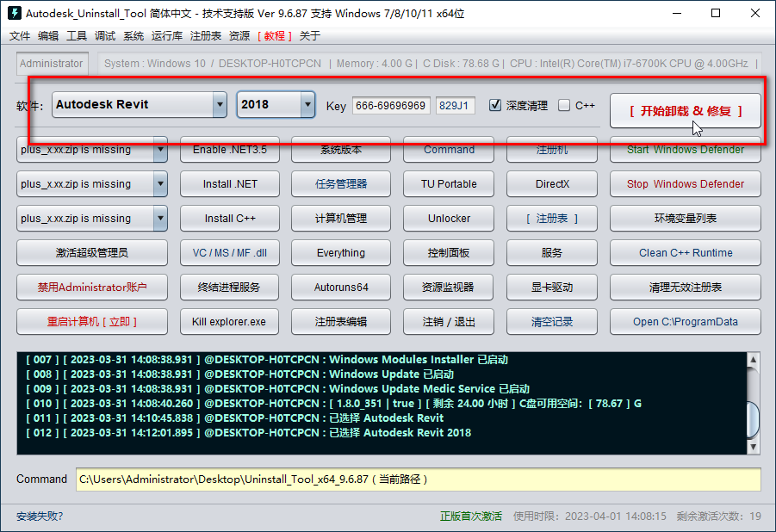Viewport: 776px width, 532px height.
Task: Click the Install .NET button
Action: [x=230, y=183]
